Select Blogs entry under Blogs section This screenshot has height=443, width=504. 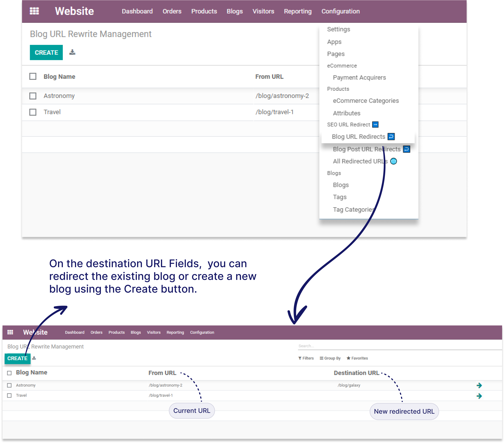click(341, 185)
